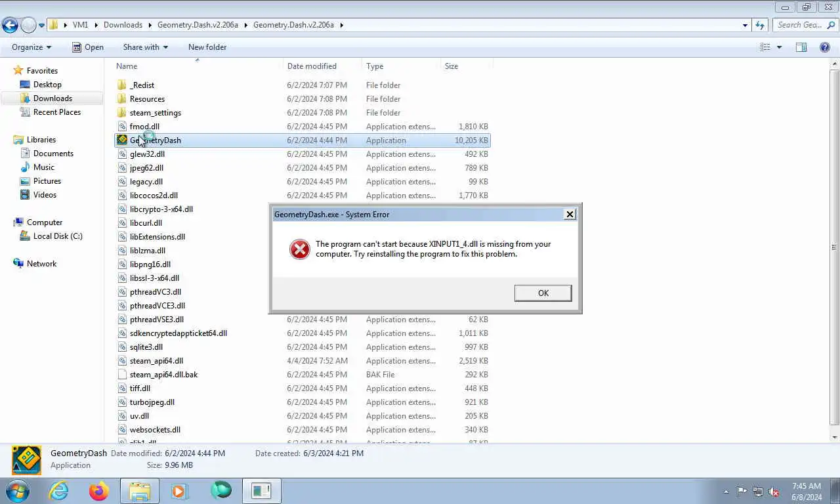Click the red error icon in dialog
The width and height of the screenshot is (840, 504).
299,249
